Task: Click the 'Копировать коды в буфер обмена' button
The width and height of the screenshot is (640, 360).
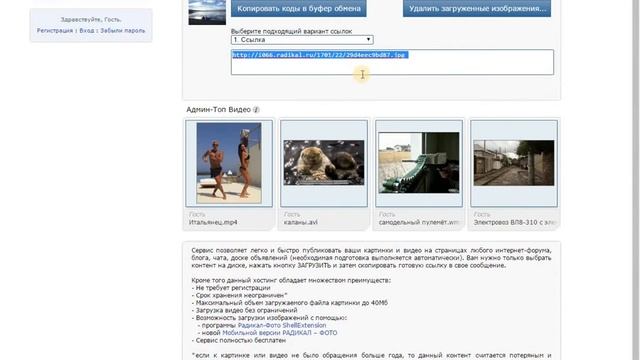Action: 298,8
